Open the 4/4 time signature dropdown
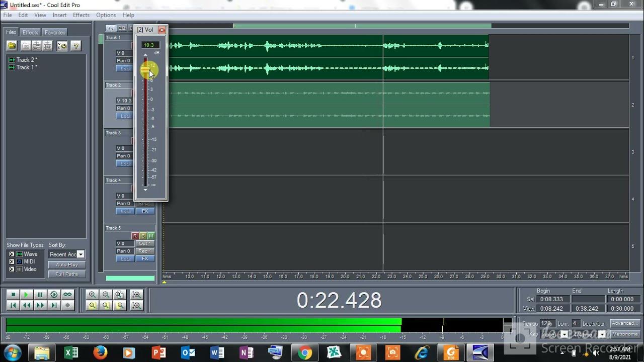Viewport: 644px width, 362px height. pos(602,334)
